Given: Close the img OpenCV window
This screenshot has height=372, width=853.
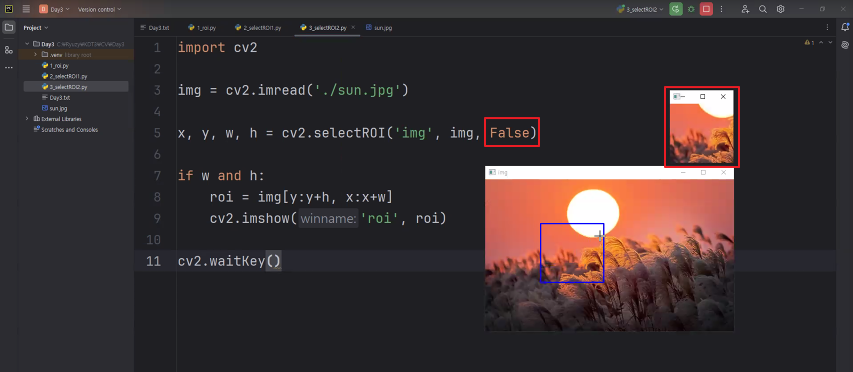Looking at the screenshot, I should 724,172.
